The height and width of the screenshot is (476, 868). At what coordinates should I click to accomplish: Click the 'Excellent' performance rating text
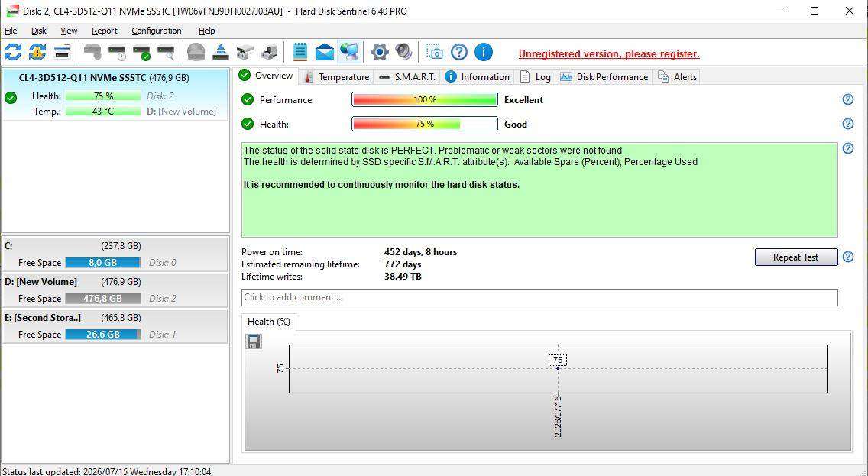523,99
